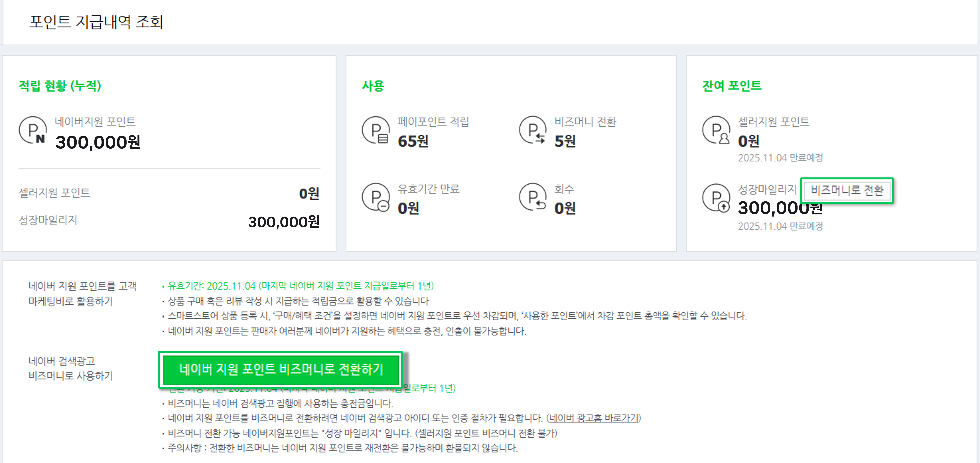
Task: Click the 셀러지원 포인트 icon in 잔여 포인트
Action: (716, 130)
